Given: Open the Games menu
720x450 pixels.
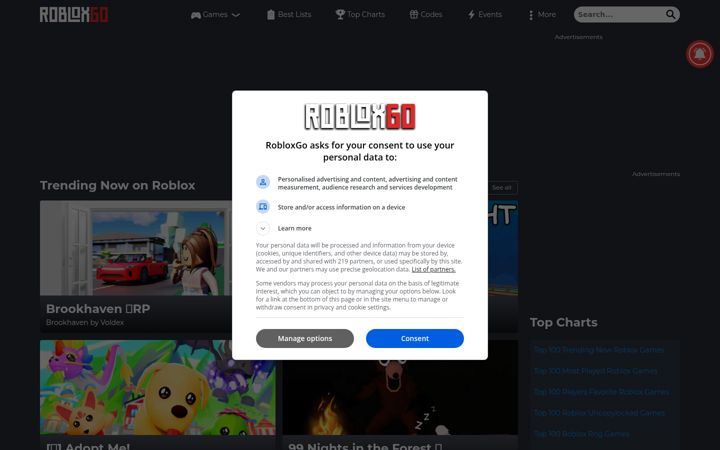Looking at the screenshot, I should 215,15.
